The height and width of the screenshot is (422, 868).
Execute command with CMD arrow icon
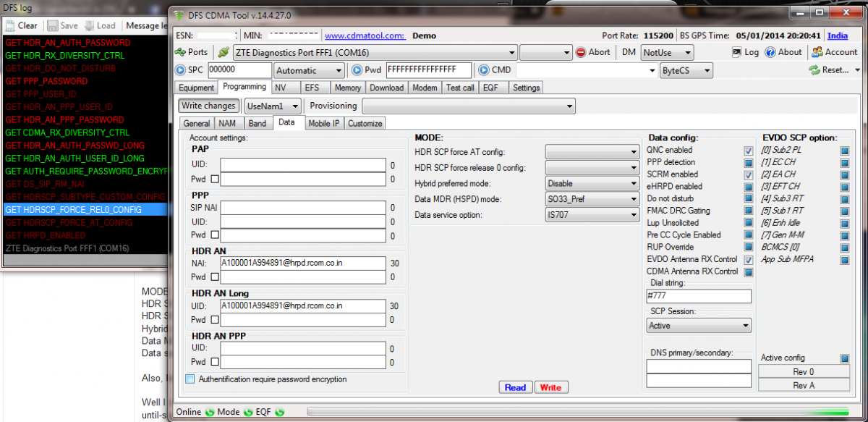click(x=484, y=70)
